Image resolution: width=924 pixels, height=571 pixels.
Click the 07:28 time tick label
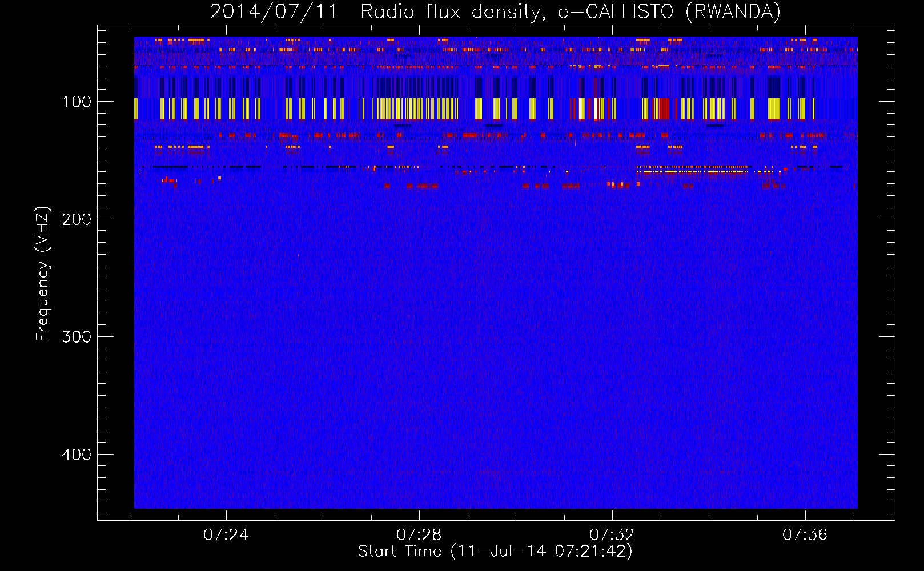(x=419, y=534)
